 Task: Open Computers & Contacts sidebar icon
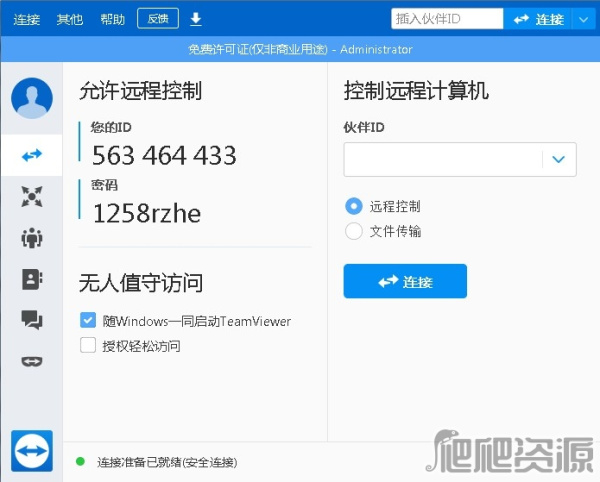pyautogui.click(x=32, y=279)
